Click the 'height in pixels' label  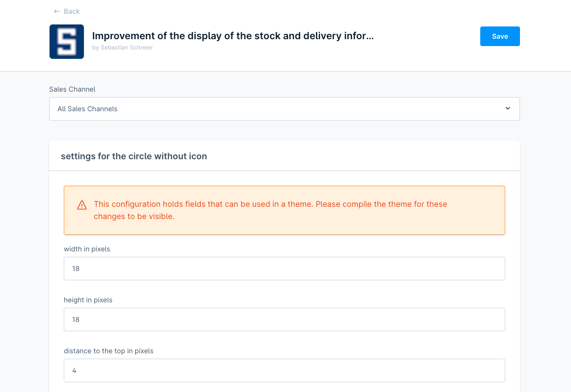(88, 300)
